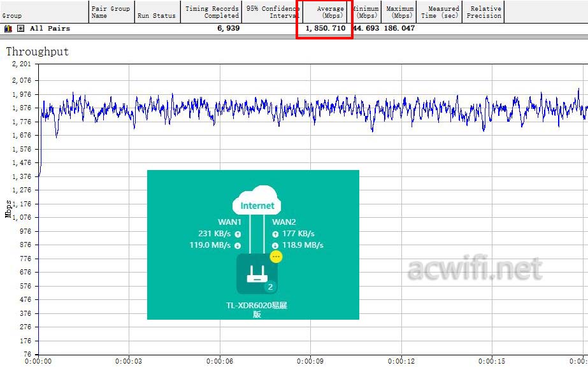This screenshot has height=370, width=588.
Task: Click the yellow more-options dot on router
Action: [276, 257]
